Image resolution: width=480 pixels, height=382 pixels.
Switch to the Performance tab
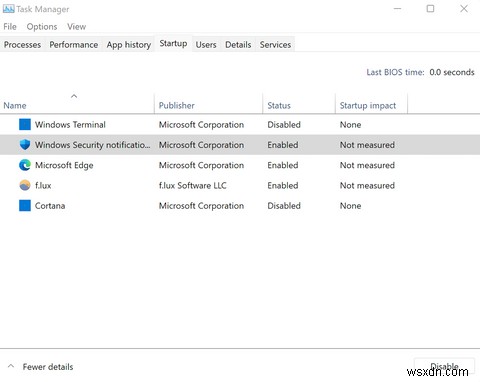[74, 45]
